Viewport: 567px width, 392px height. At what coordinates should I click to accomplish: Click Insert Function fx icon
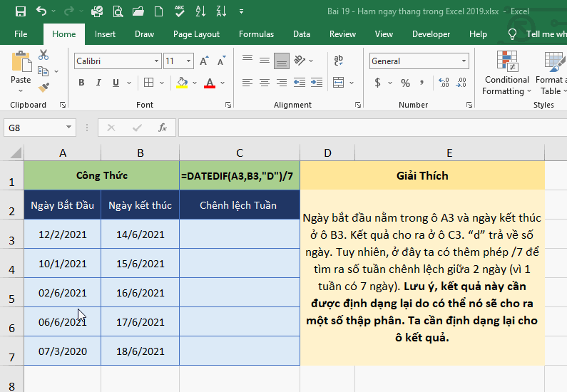163,128
